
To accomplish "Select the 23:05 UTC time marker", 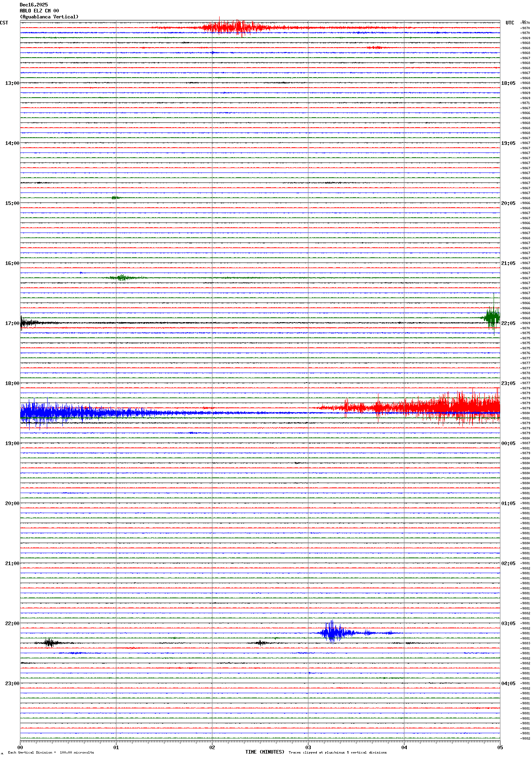I will coord(508,383).
